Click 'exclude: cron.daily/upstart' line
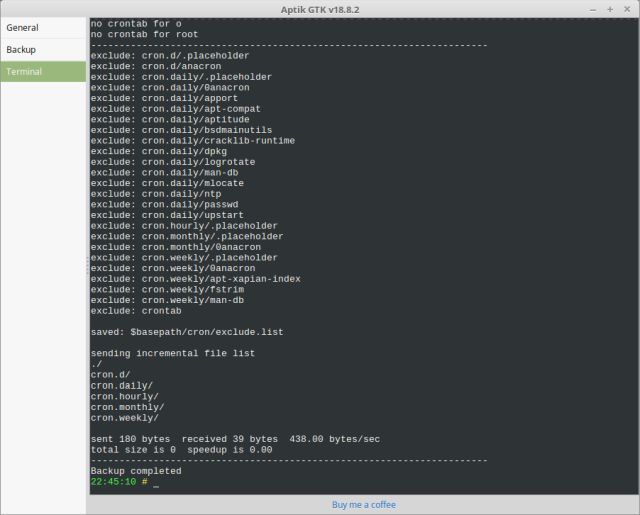 coord(167,215)
